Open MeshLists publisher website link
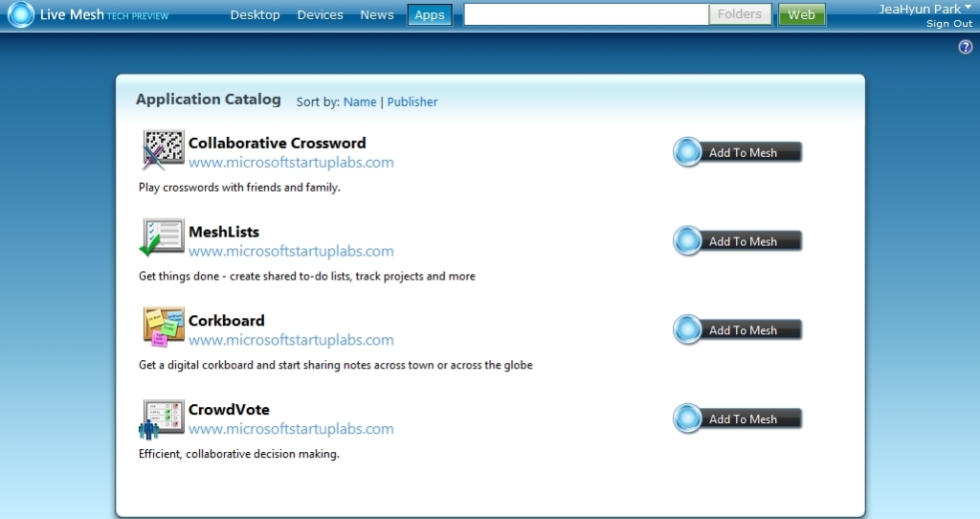Screen dimensions: 980x519 291,252
